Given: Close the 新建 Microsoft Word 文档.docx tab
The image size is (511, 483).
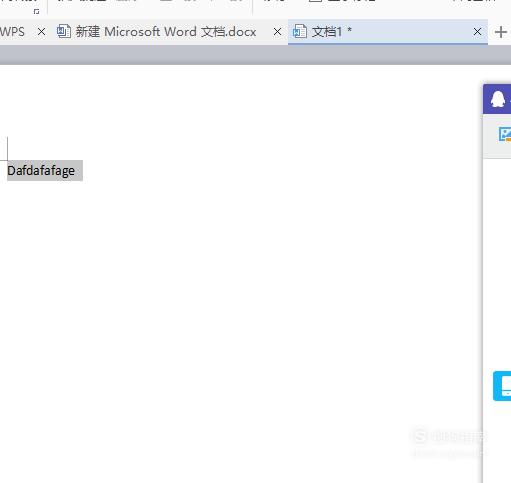Looking at the screenshot, I should click(x=277, y=32).
